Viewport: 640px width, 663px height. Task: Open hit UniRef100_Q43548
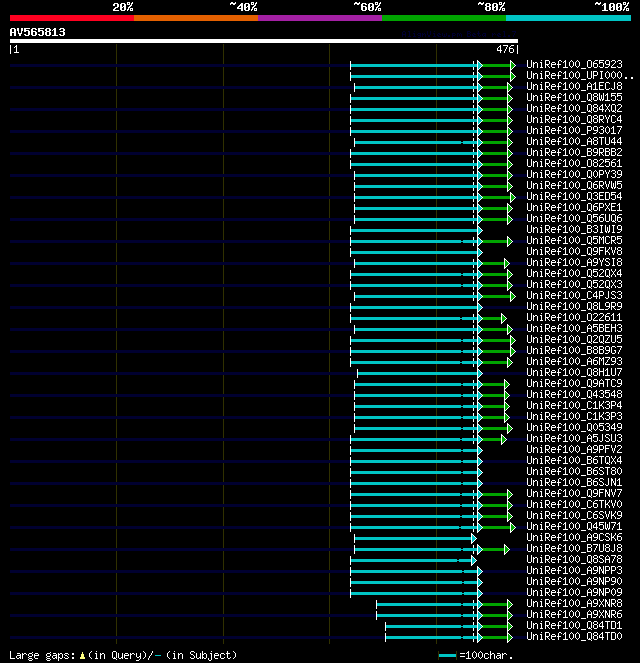[x=574, y=394]
